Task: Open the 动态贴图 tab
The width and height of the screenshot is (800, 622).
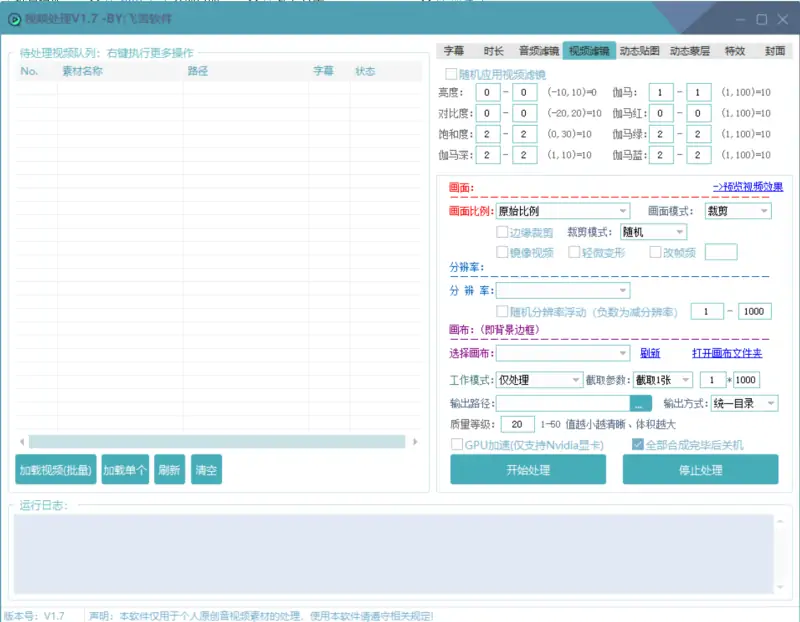Action: coord(639,50)
